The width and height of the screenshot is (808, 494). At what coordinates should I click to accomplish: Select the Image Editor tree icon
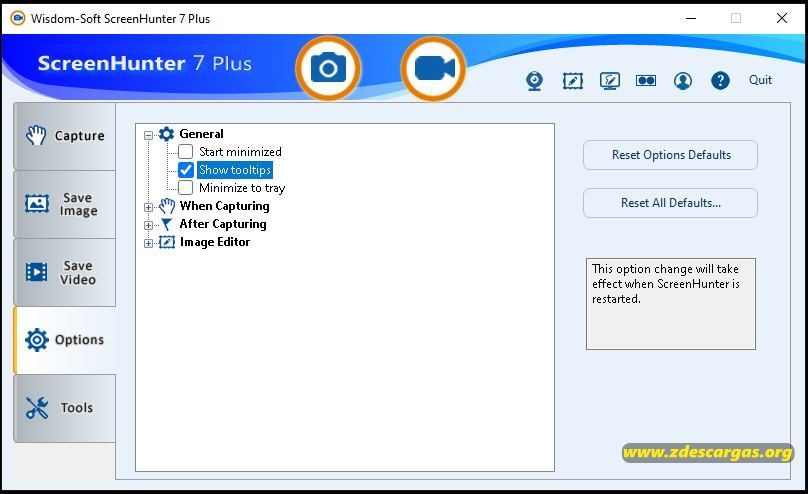(x=166, y=242)
